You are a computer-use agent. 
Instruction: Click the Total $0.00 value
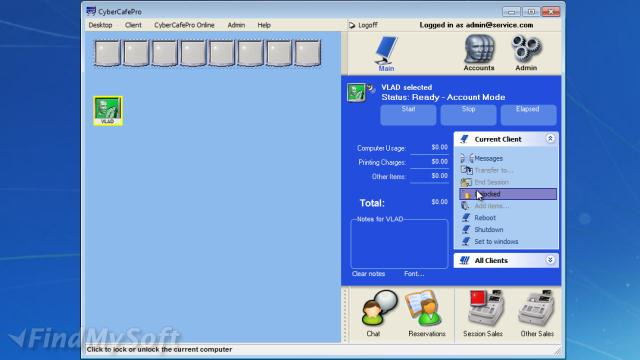pyautogui.click(x=439, y=202)
